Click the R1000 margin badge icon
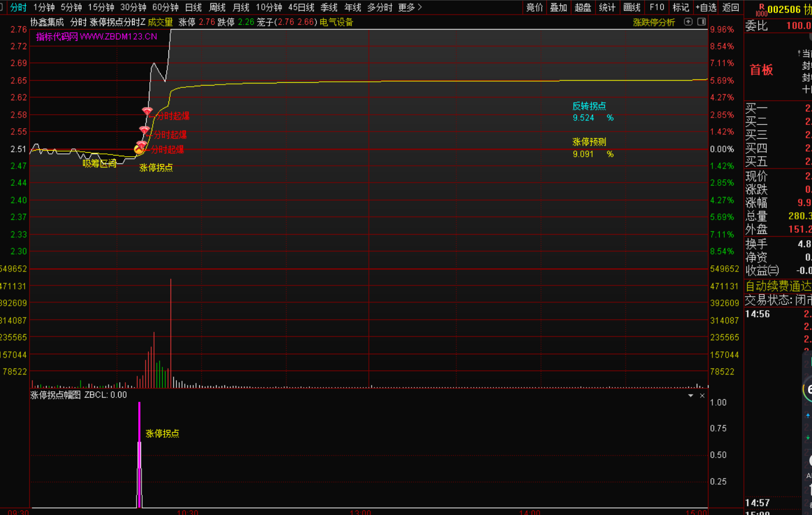 pos(761,10)
